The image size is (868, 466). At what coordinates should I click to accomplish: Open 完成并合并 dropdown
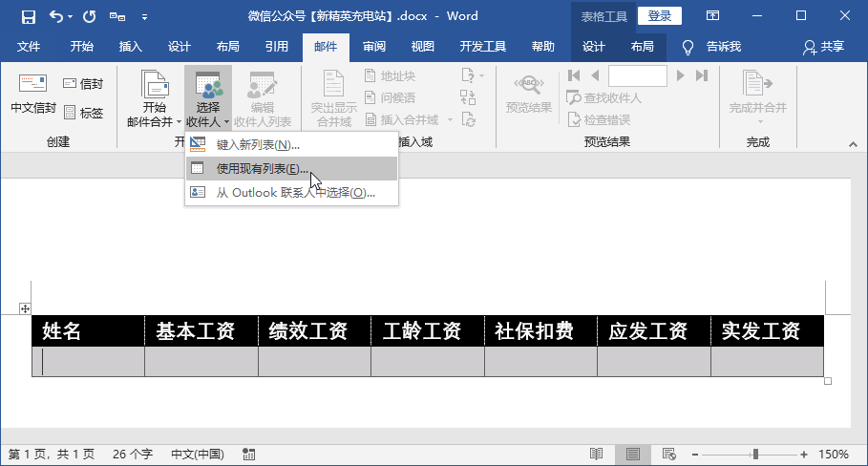[x=758, y=96]
